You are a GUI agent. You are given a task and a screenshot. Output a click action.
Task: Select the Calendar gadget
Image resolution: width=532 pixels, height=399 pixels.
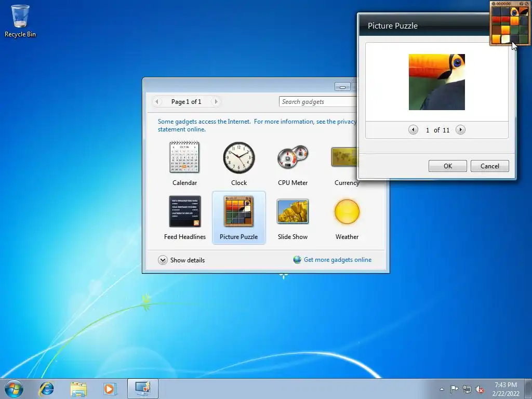pyautogui.click(x=184, y=163)
